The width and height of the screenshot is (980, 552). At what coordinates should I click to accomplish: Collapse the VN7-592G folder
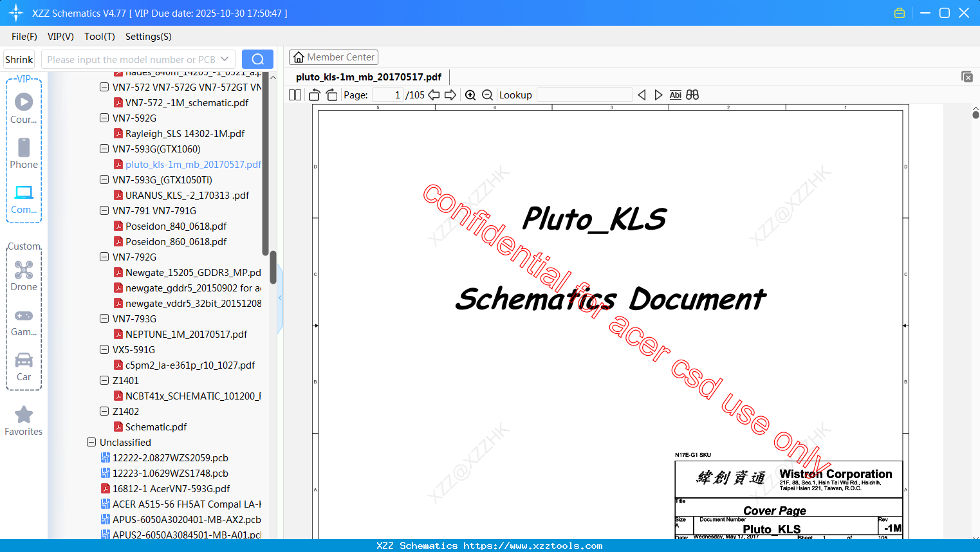tap(104, 118)
